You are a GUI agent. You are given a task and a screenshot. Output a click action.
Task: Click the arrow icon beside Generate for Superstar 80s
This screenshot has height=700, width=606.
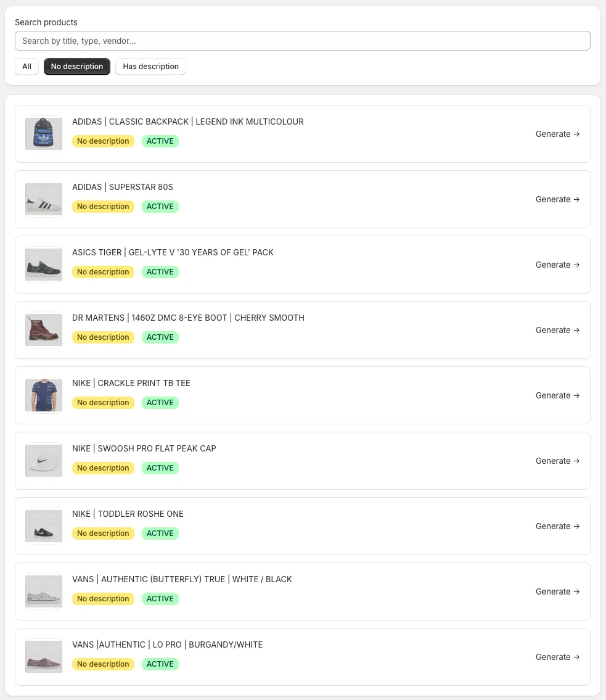click(x=576, y=199)
